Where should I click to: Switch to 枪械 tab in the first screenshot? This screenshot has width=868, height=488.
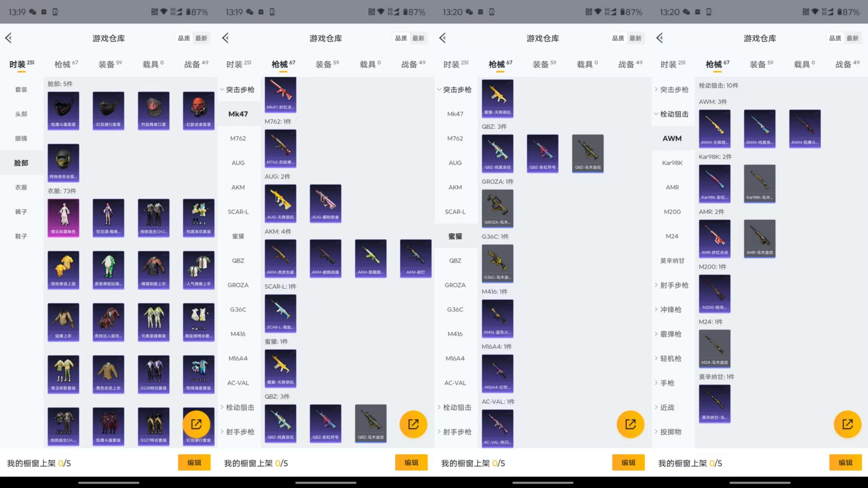click(x=66, y=64)
